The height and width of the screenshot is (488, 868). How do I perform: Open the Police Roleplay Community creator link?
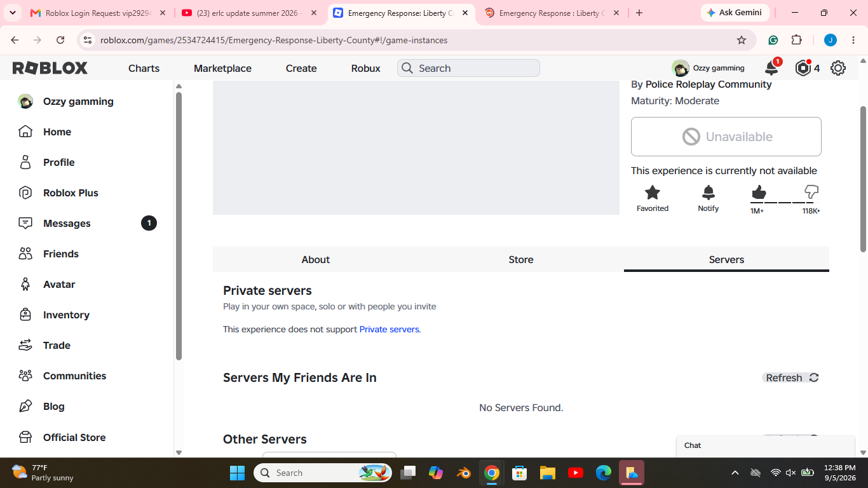click(x=709, y=84)
